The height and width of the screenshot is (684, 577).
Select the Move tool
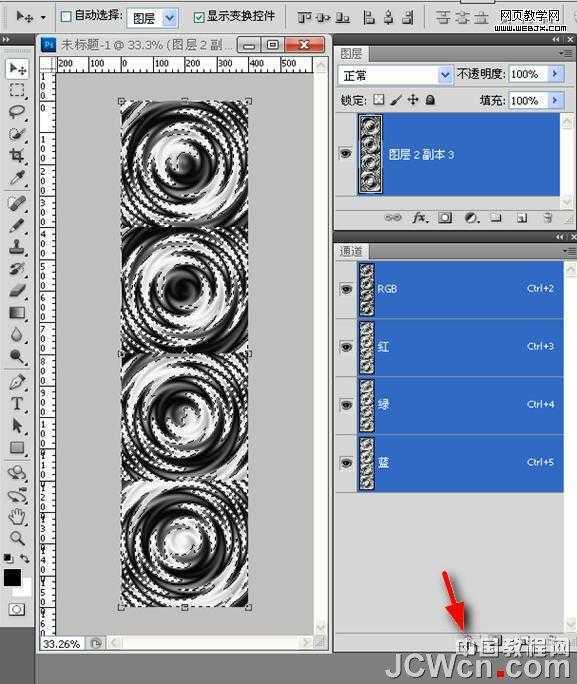tap(17, 69)
